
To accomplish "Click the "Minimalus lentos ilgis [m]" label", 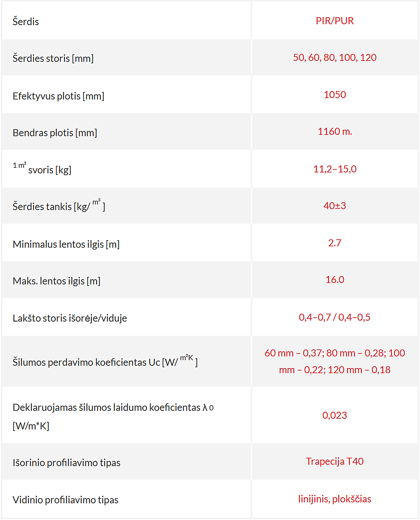I will pyautogui.click(x=66, y=244).
